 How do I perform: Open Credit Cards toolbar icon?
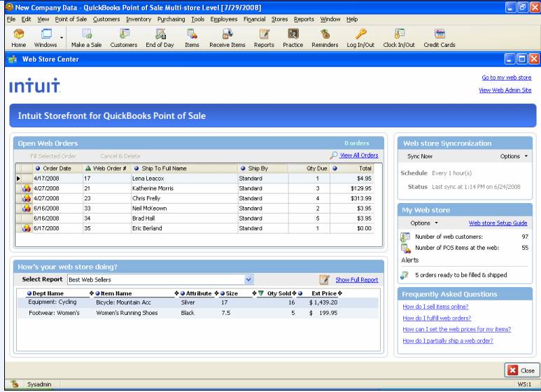click(x=440, y=38)
